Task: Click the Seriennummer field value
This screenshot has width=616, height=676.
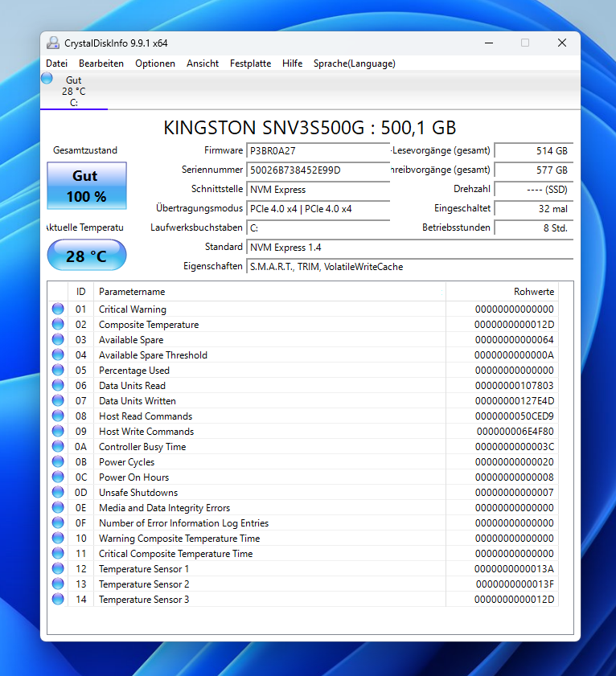Action: point(318,170)
